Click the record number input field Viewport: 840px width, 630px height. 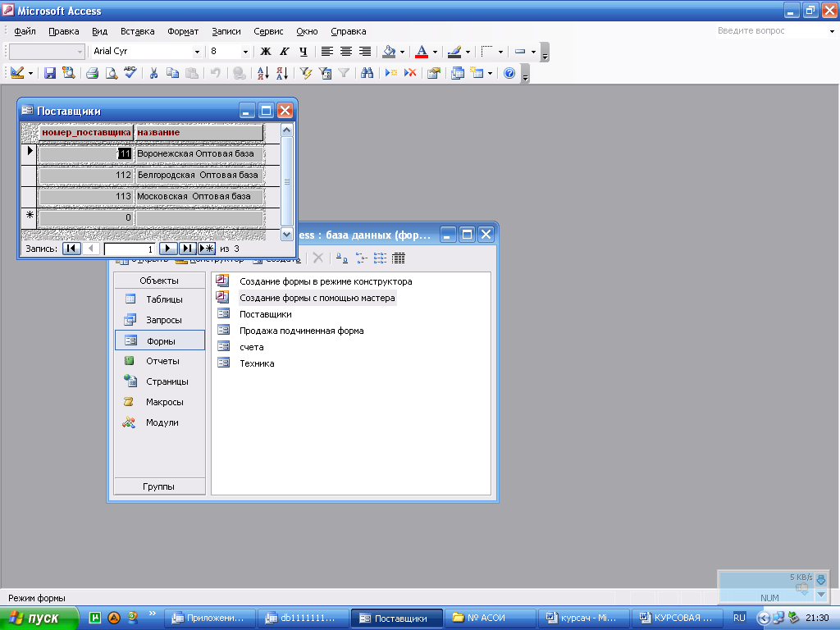coord(129,249)
